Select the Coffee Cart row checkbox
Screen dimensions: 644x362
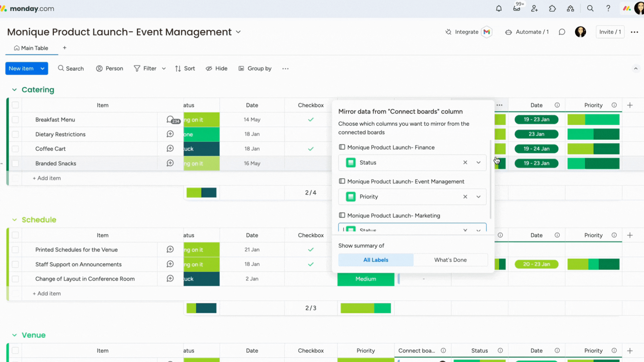15,149
